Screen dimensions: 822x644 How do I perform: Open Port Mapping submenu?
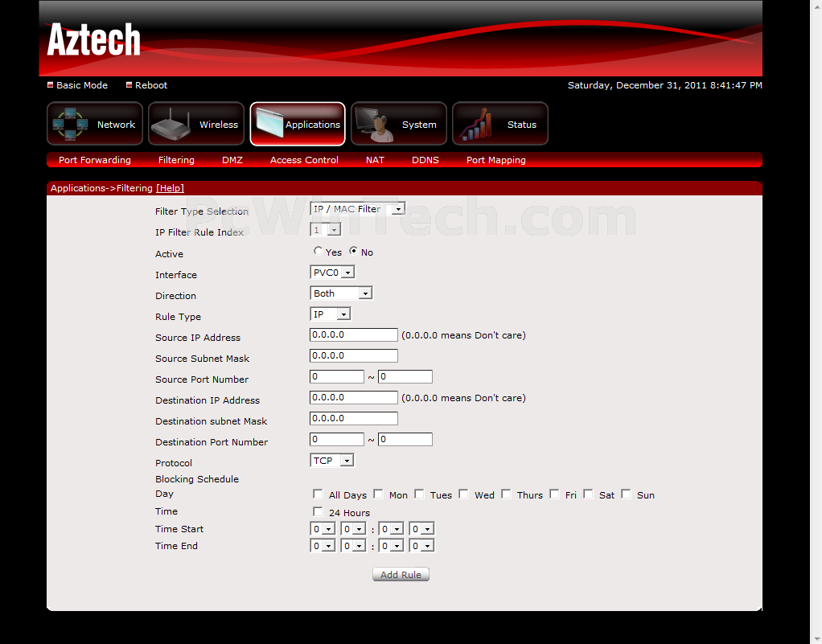496,160
